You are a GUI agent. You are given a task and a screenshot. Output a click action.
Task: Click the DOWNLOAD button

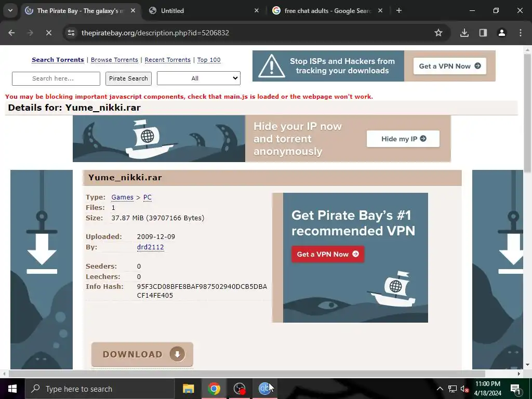[142, 354]
